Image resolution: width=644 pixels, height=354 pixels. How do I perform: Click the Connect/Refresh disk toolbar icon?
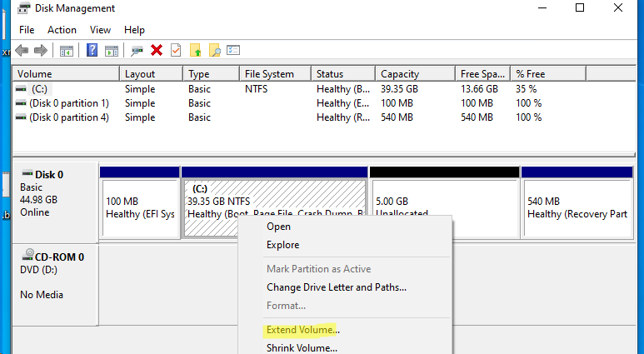137,51
